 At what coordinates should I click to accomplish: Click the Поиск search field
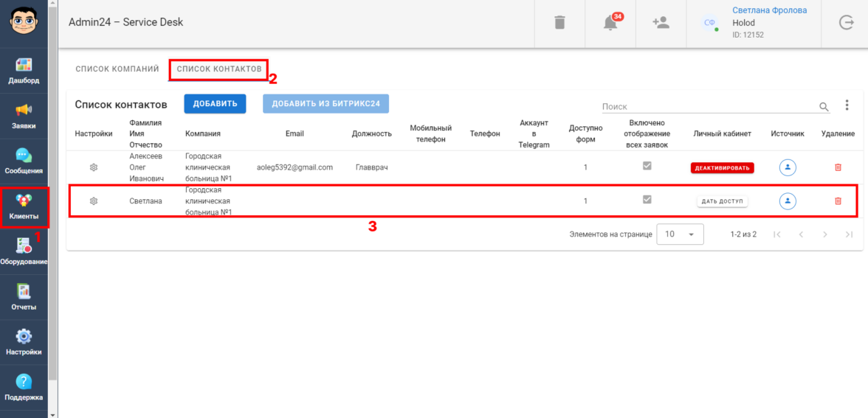click(709, 107)
